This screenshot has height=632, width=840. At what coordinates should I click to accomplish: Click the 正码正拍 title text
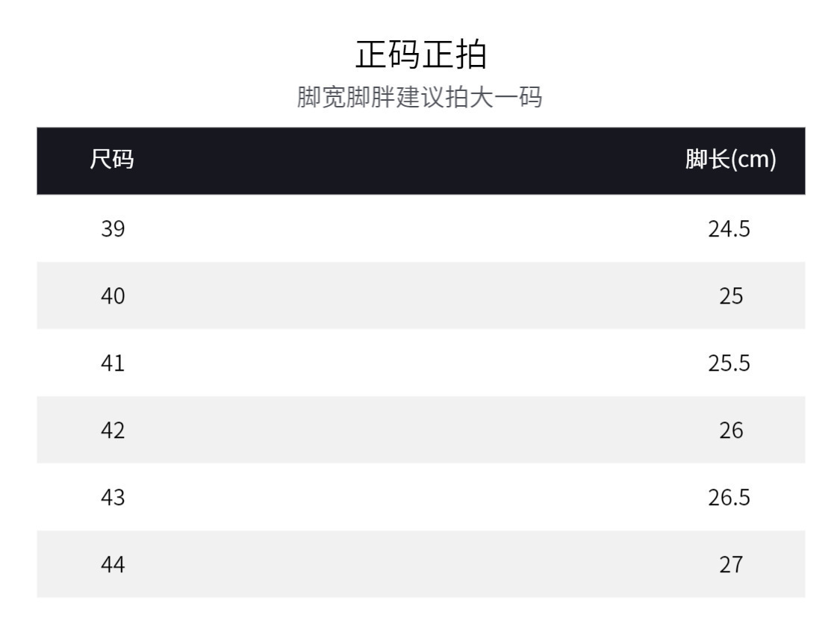(420, 54)
